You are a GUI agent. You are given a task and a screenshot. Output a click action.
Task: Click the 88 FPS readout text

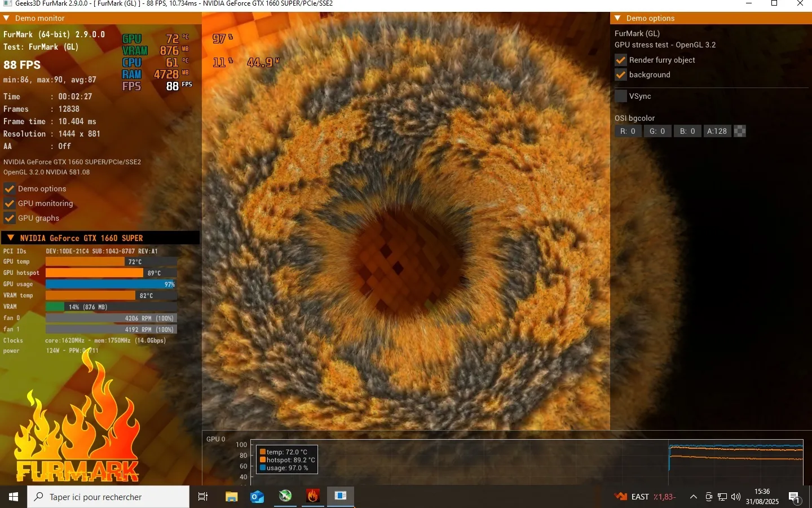pyautogui.click(x=22, y=65)
